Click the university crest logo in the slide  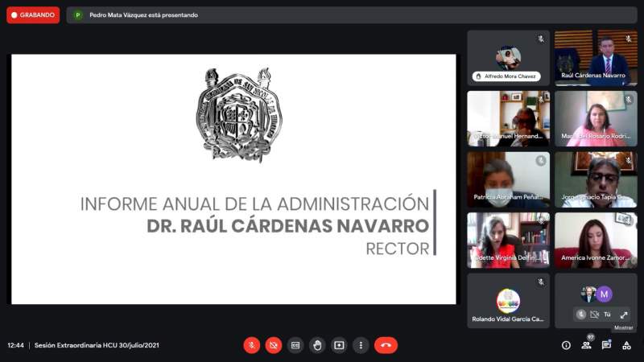click(238, 115)
